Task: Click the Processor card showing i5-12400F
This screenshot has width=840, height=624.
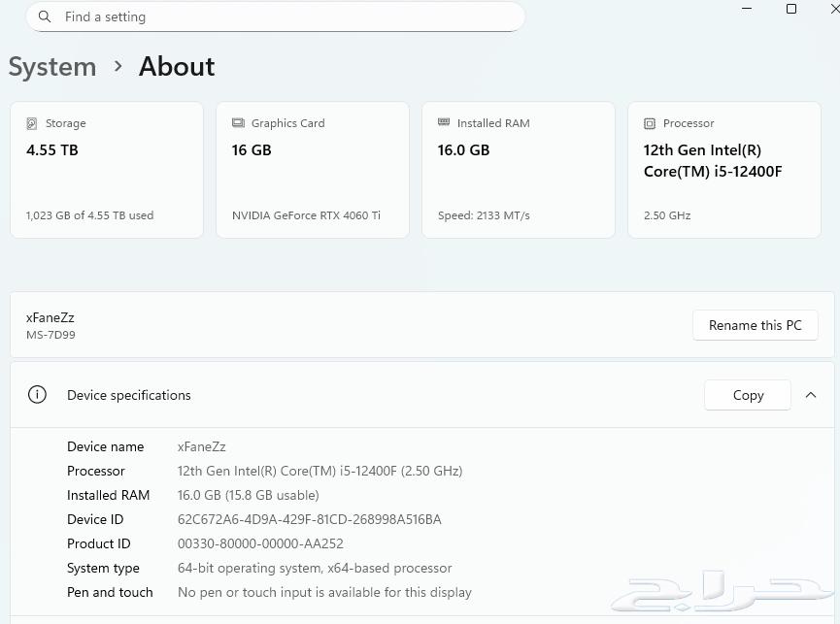Action: click(723, 170)
